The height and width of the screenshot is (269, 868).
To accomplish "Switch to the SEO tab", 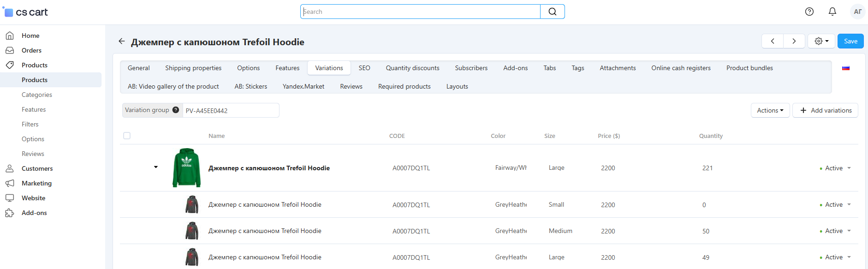I will point(364,68).
